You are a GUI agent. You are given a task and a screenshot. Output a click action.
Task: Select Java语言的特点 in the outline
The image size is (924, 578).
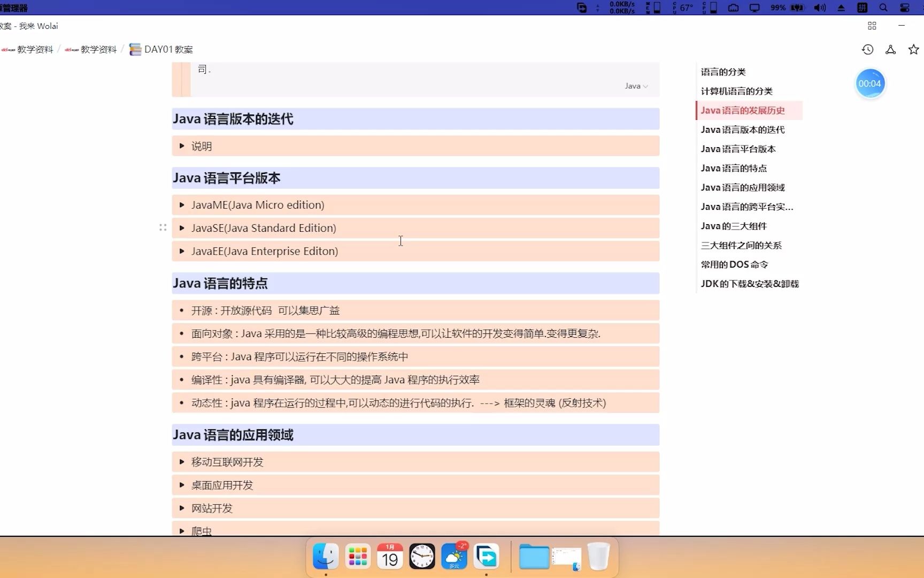tap(734, 168)
